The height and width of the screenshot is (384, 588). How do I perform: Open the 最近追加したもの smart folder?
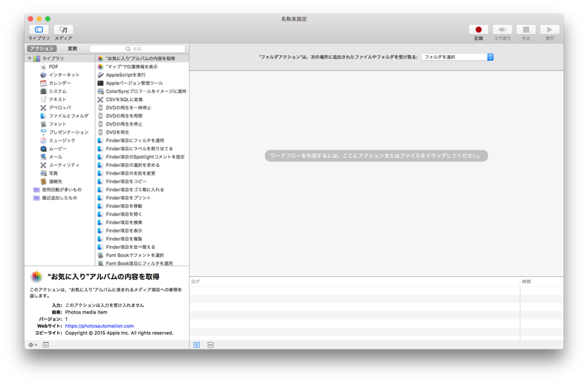click(x=56, y=198)
